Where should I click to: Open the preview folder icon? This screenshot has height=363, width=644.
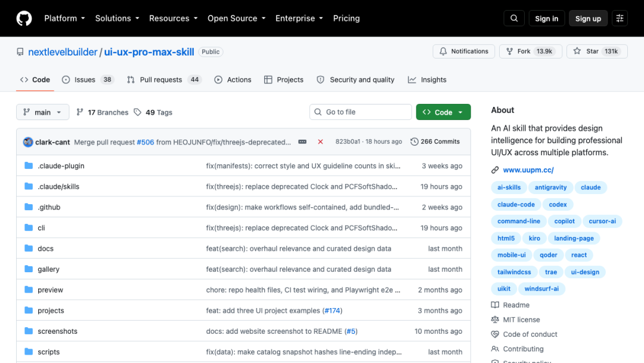[x=29, y=290]
